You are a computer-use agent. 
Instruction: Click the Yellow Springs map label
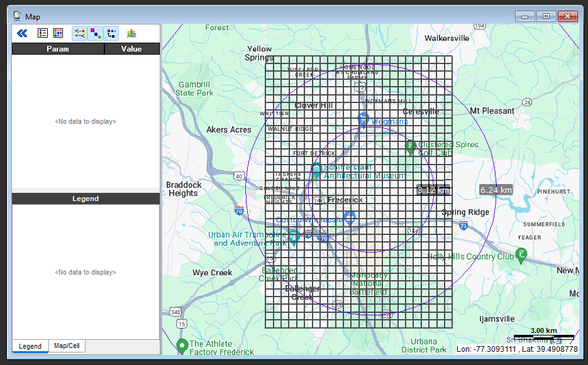click(x=259, y=53)
